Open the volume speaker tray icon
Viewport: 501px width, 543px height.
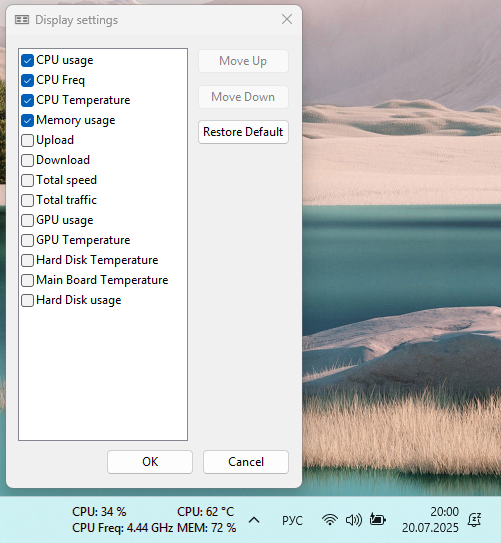pyautogui.click(x=354, y=520)
